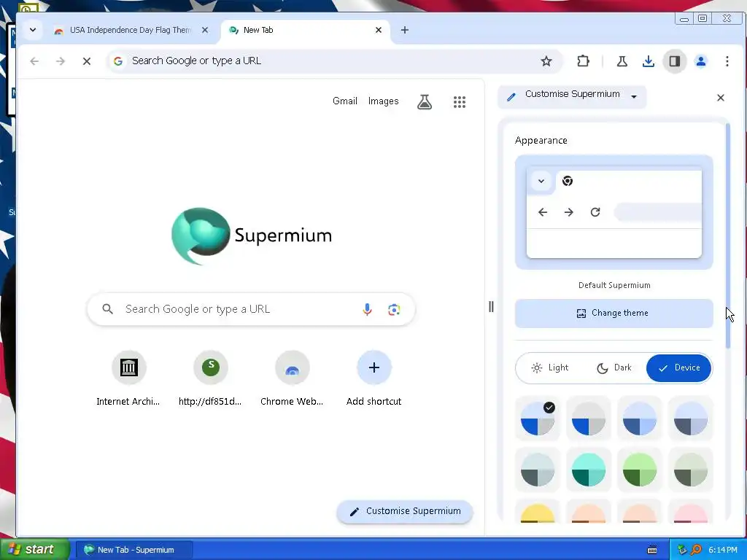Image resolution: width=747 pixels, height=560 pixels.
Task: Expand the Customise Supermium panel dropdown
Action: (x=634, y=97)
